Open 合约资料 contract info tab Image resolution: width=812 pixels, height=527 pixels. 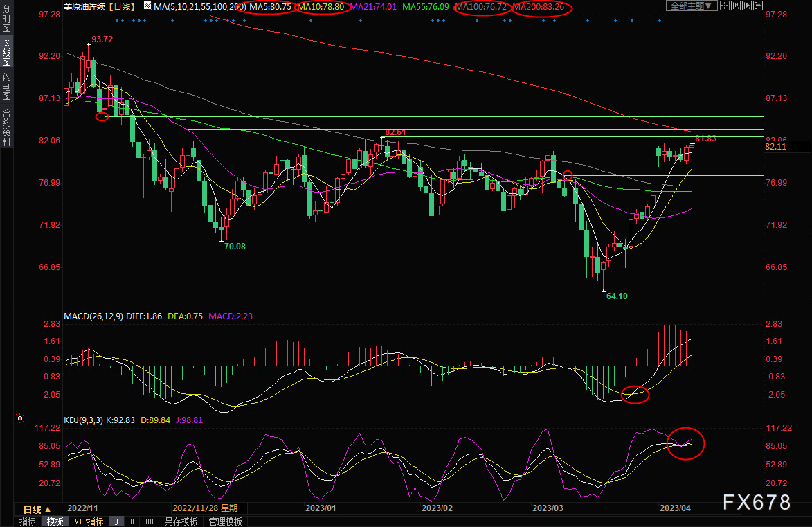click(x=6, y=127)
